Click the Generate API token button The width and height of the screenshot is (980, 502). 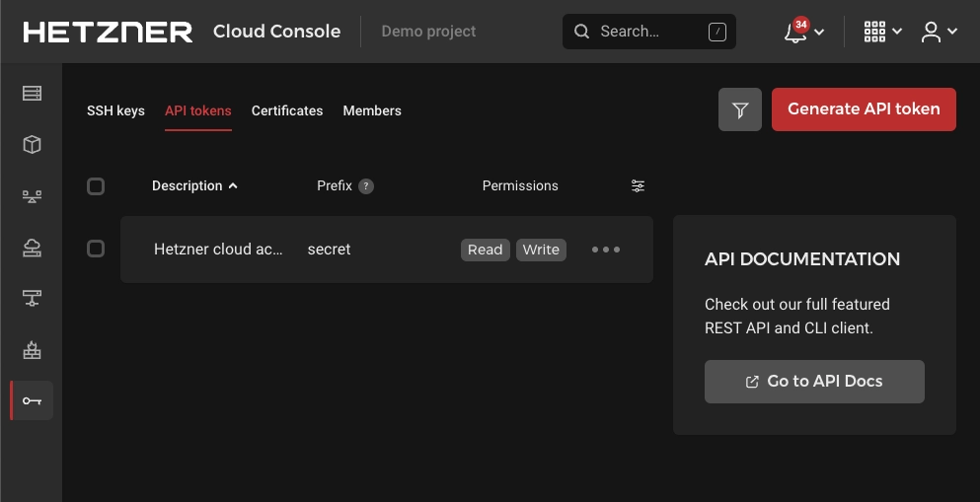(864, 109)
